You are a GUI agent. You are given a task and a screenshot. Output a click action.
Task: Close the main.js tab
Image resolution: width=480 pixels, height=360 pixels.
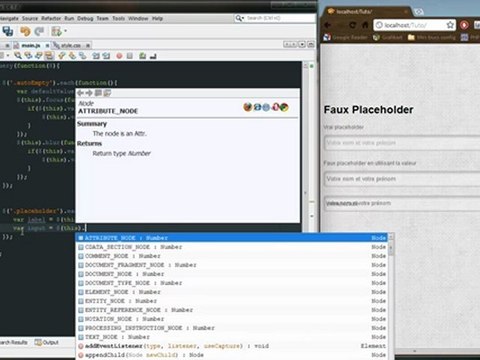[47, 45]
